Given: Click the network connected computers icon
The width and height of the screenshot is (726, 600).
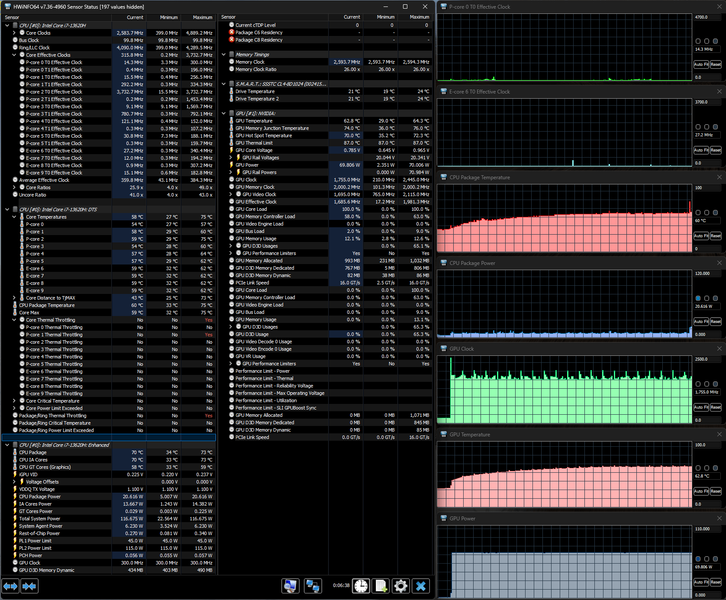Looking at the screenshot, I should click(313, 586).
